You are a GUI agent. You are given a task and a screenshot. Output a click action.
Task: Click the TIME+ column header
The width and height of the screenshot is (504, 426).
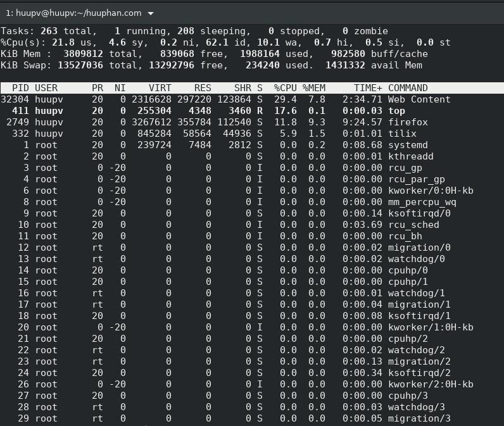(368, 88)
